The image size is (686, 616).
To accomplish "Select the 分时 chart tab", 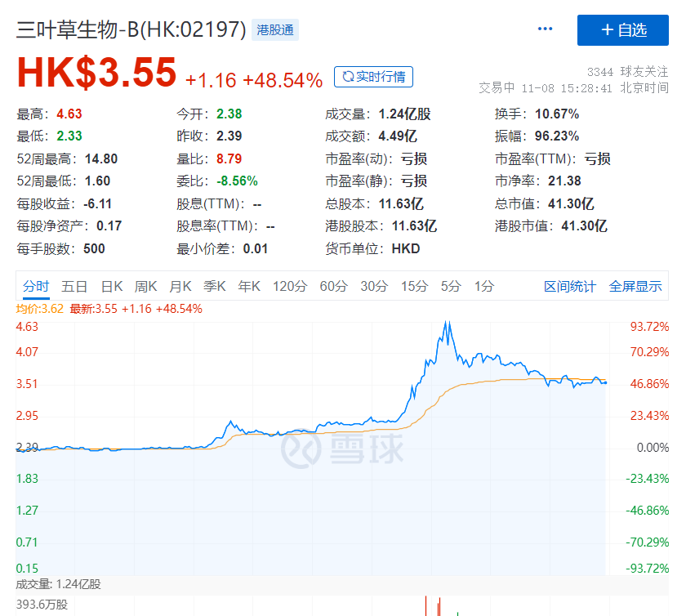I will (x=36, y=286).
